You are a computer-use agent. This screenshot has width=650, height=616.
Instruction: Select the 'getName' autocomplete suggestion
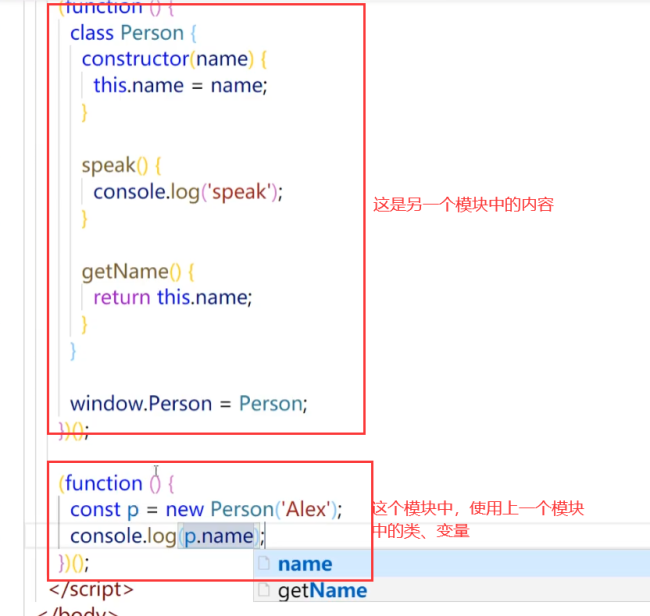[451, 590]
